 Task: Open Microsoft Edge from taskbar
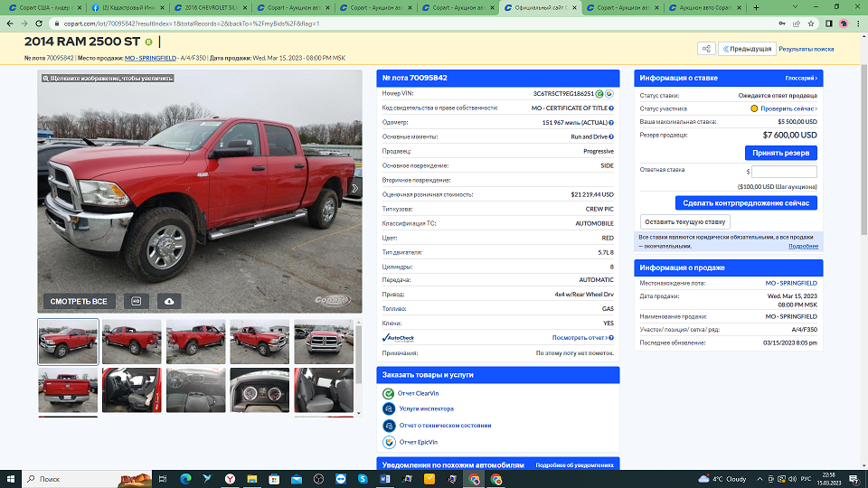coord(185,479)
